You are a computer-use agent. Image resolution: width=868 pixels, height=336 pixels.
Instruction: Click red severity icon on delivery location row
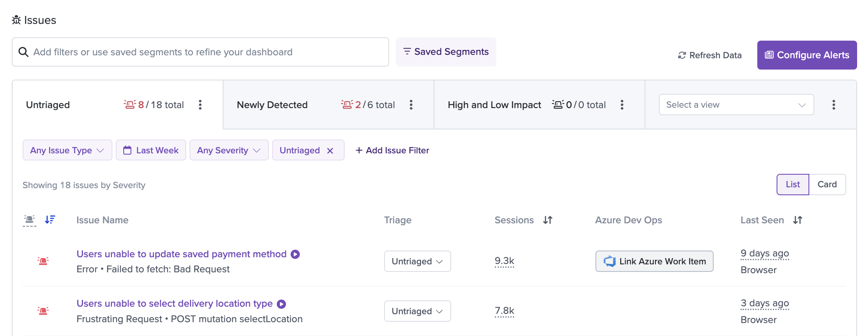tap(43, 311)
